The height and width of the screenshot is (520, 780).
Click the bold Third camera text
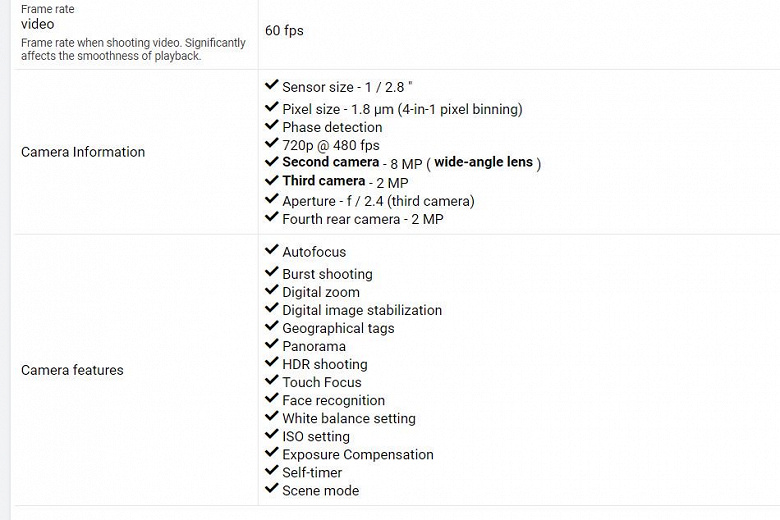click(323, 181)
